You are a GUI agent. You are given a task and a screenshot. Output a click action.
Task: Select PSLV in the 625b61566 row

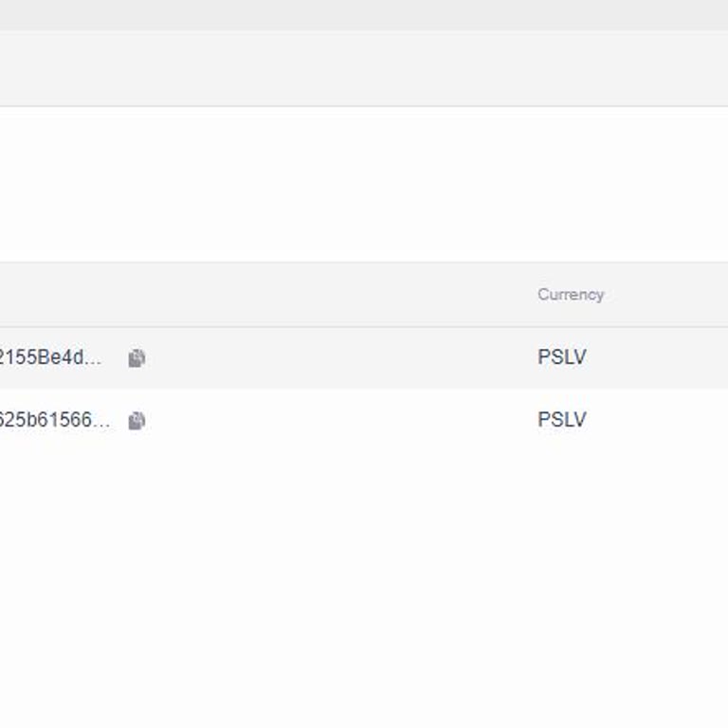click(562, 420)
